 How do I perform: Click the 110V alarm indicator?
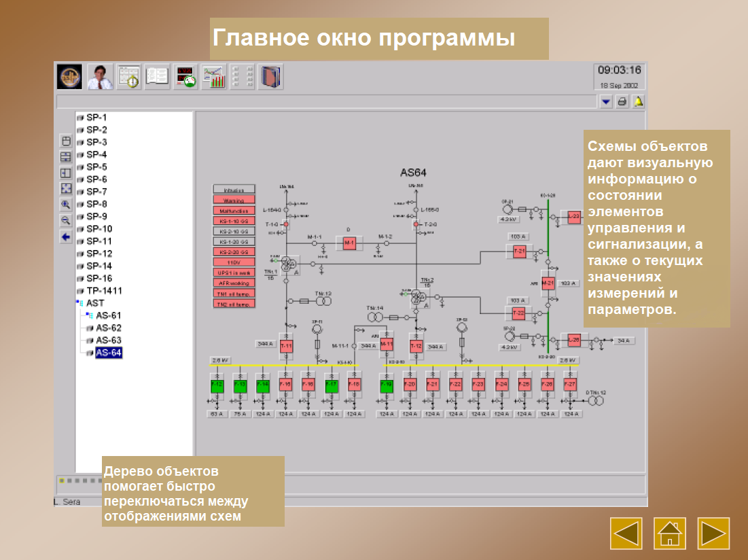pyautogui.click(x=234, y=262)
